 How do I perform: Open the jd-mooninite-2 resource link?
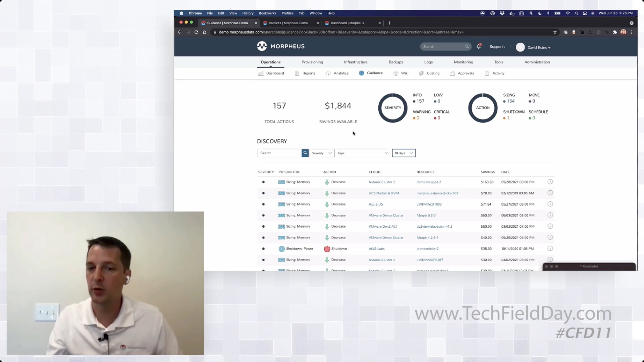427,249
